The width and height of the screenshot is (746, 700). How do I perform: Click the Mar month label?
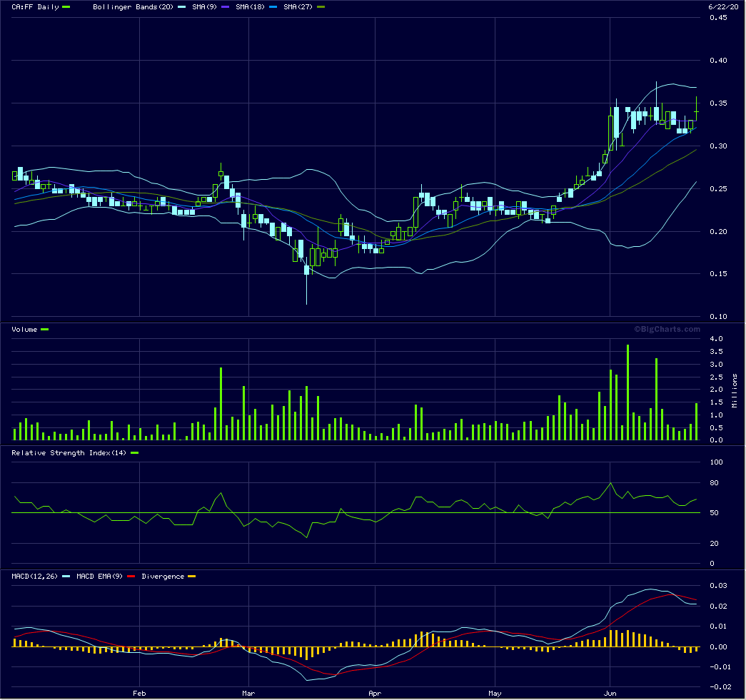(x=249, y=694)
